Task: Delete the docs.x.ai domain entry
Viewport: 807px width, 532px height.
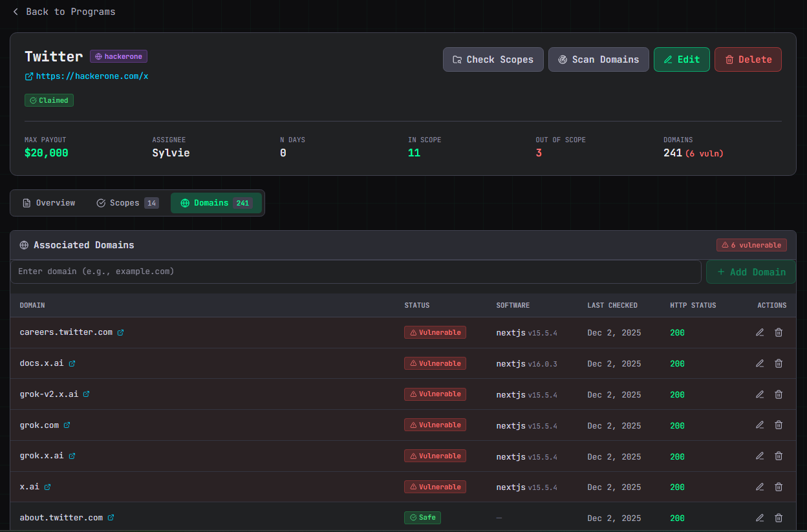Action: [x=779, y=363]
